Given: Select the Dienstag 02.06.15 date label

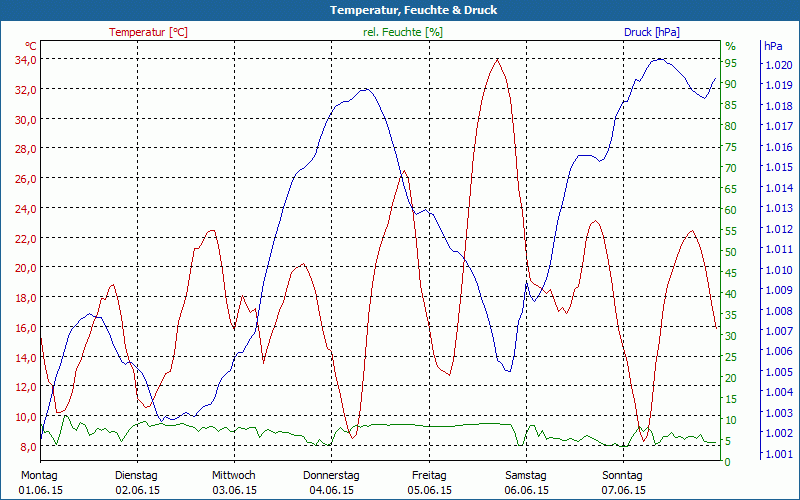Looking at the screenshot, I should click(x=136, y=483).
